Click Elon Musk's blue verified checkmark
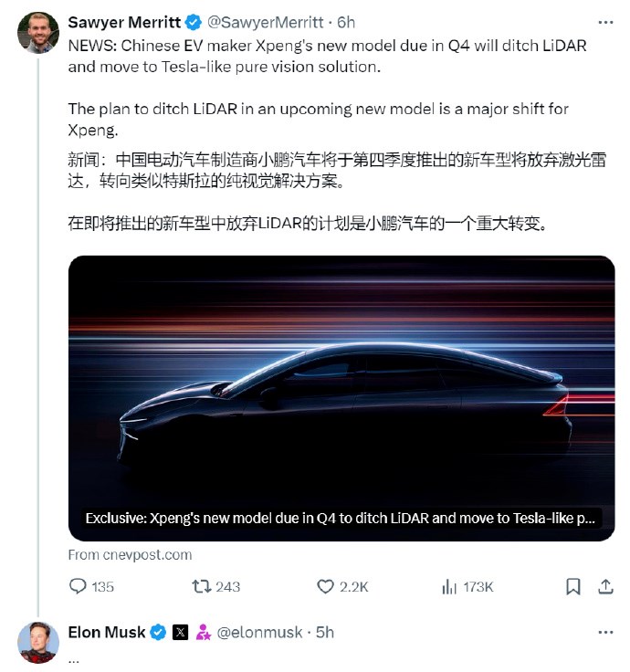The width and height of the screenshot is (630, 672). tap(158, 632)
